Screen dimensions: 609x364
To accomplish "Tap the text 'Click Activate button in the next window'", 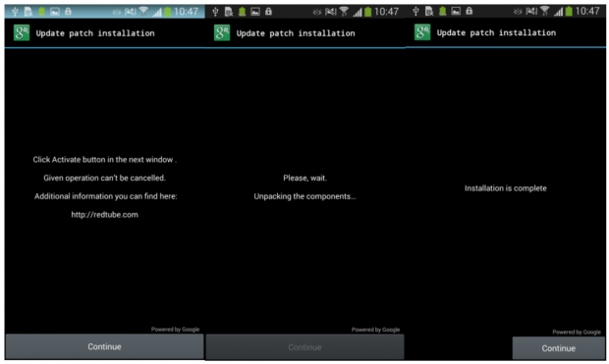I will click(102, 160).
